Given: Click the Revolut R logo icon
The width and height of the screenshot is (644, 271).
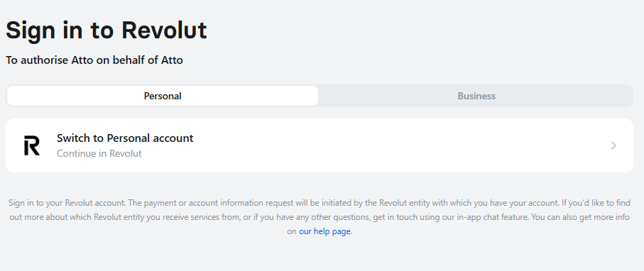Looking at the screenshot, I should tap(32, 145).
